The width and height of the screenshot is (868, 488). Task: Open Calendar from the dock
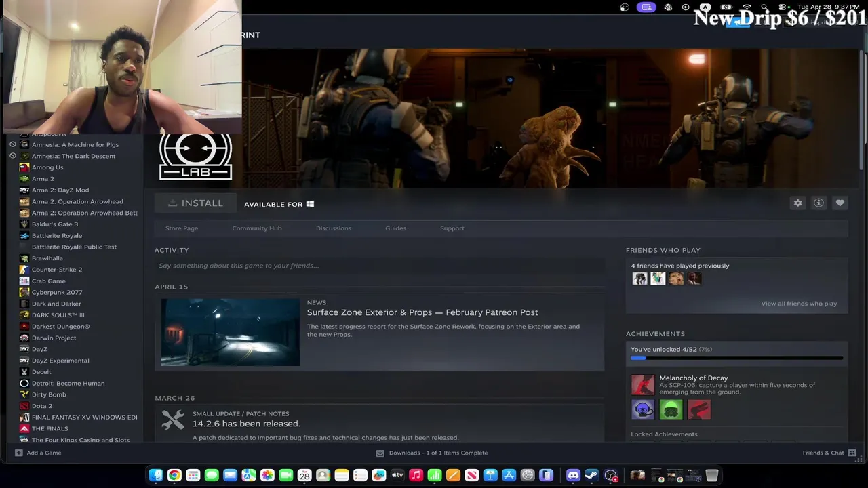(304, 475)
